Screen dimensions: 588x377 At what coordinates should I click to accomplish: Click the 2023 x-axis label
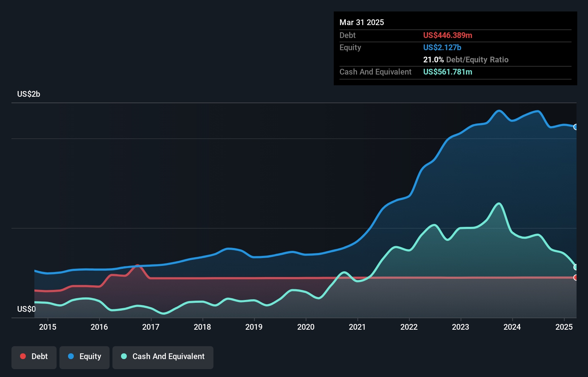(461, 327)
